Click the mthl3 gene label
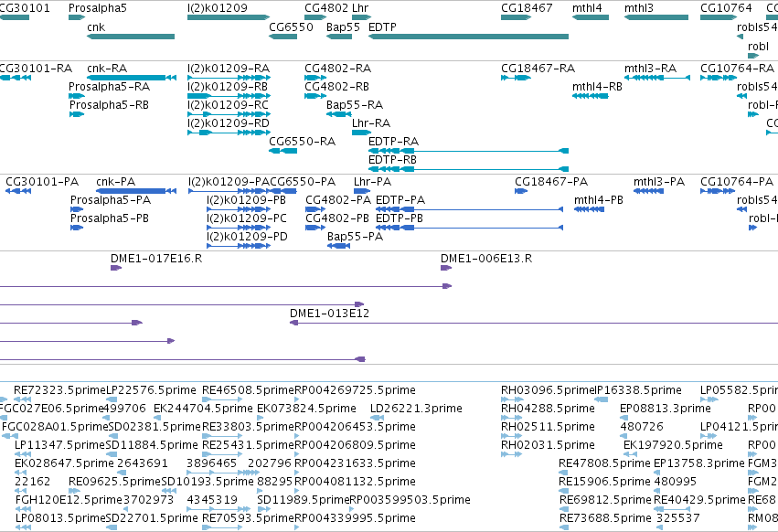778x532 pixels. pyautogui.click(x=638, y=8)
